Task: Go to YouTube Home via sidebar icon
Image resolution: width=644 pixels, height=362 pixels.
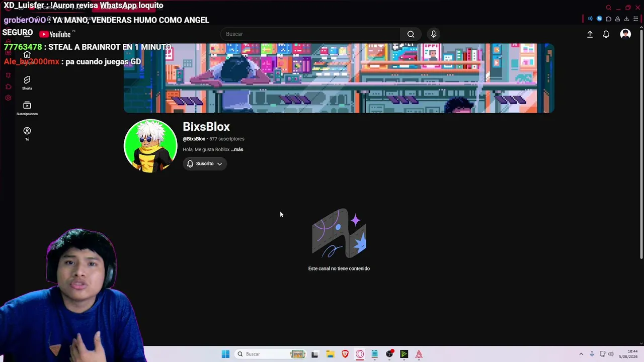Action: 27,55
